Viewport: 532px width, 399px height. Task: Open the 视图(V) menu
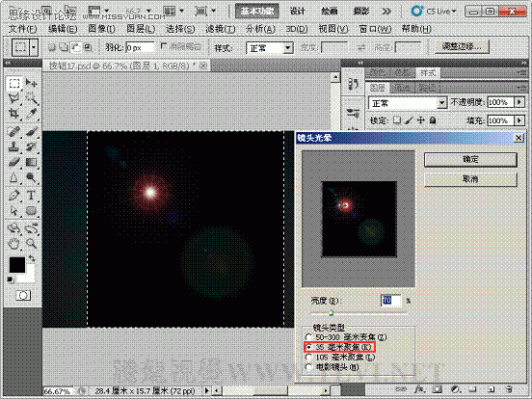333,29
